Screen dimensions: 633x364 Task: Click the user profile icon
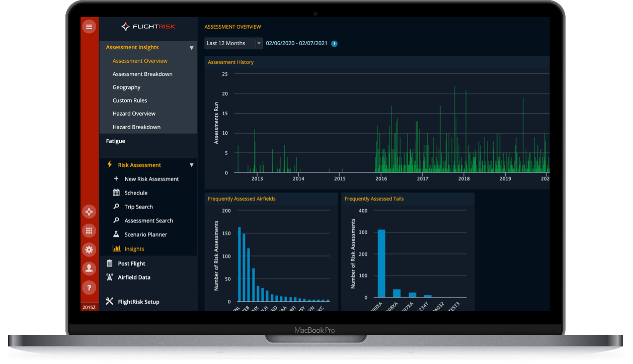(89, 268)
